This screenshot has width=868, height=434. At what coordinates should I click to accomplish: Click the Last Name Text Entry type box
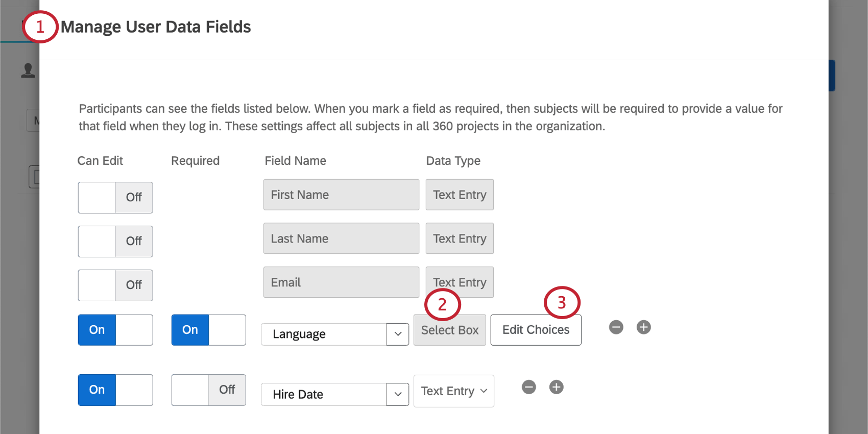460,238
